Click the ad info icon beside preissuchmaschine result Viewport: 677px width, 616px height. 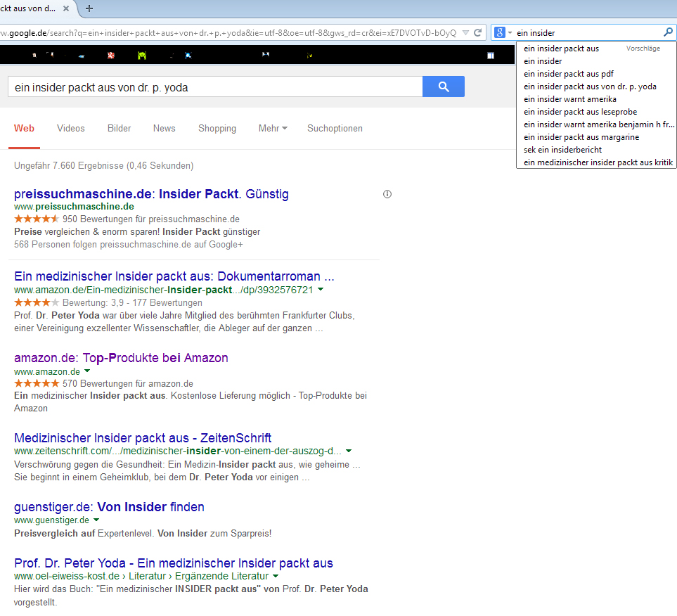click(x=387, y=194)
